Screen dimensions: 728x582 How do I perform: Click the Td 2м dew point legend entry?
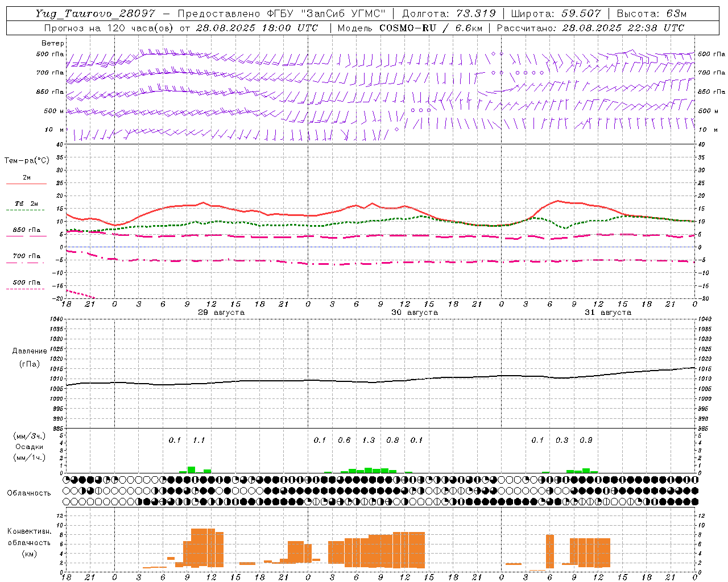27,203
